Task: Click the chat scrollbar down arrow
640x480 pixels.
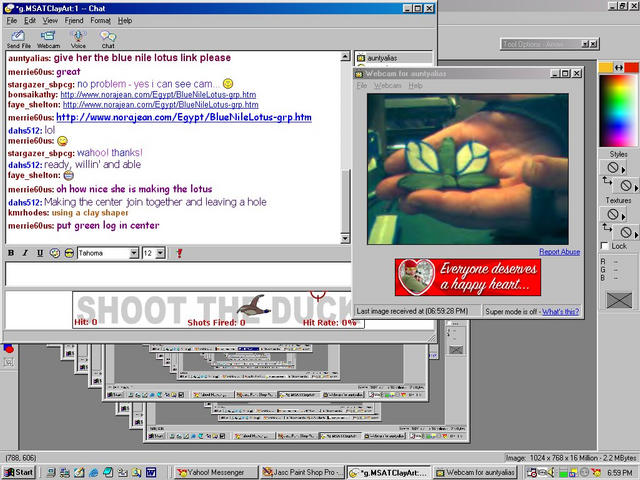Action: coord(345,239)
